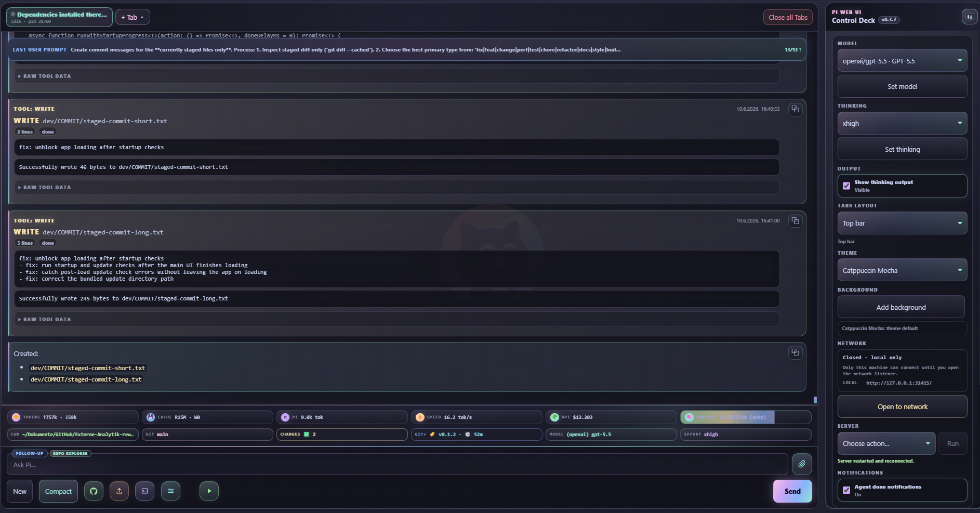Click the green play icon button

click(x=209, y=491)
